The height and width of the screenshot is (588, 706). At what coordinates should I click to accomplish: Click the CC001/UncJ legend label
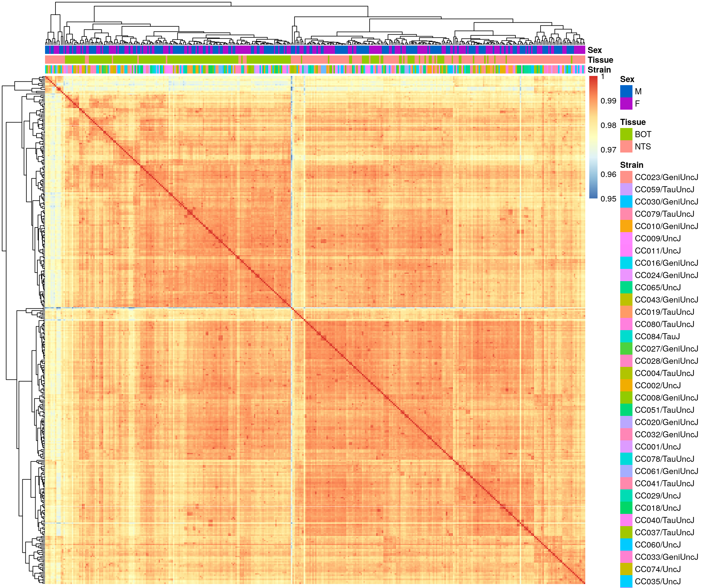coord(658,447)
